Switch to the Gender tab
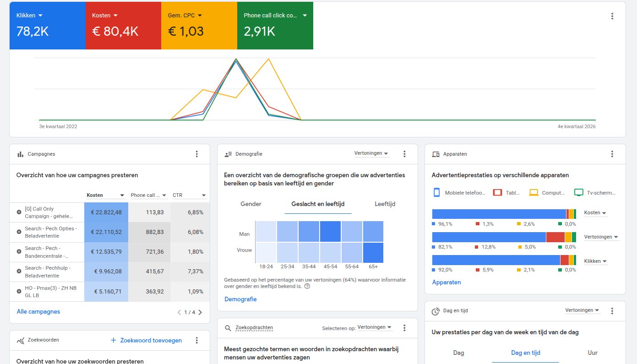This screenshot has height=364, width=637. point(251,204)
